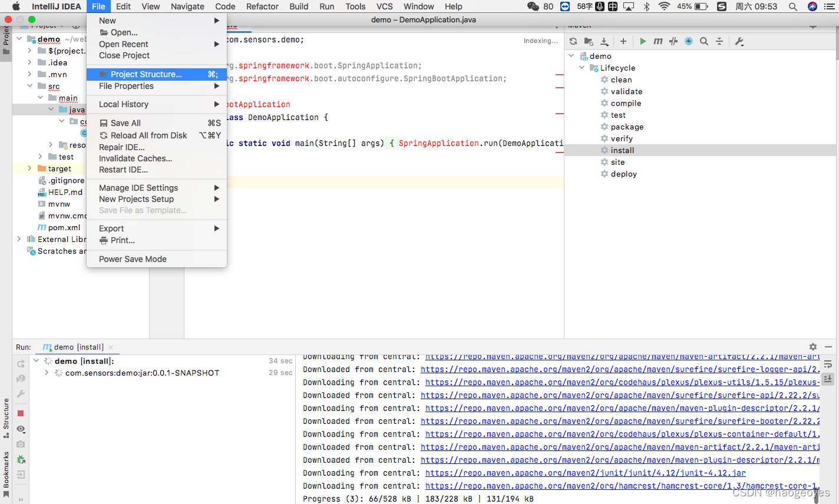Image resolution: width=839 pixels, height=504 pixels.
Task: Choose Invalidate Caches… from File menu
Action: click(x=157, y=158)
